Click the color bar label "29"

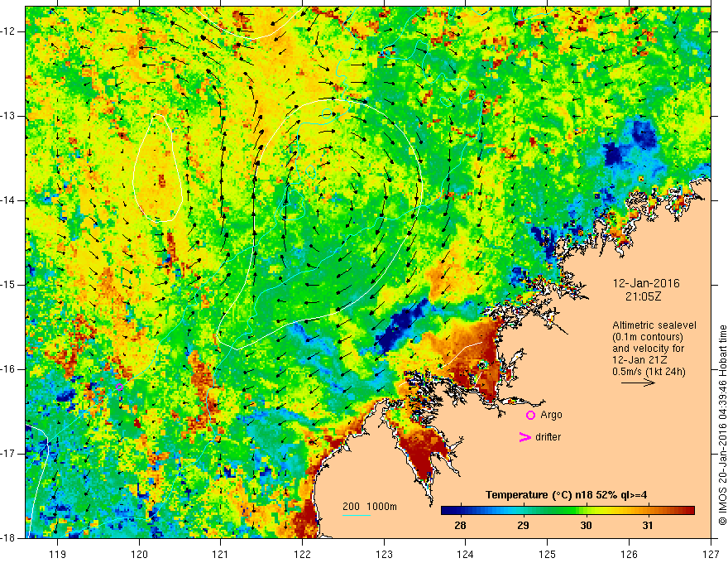point(523,526)
